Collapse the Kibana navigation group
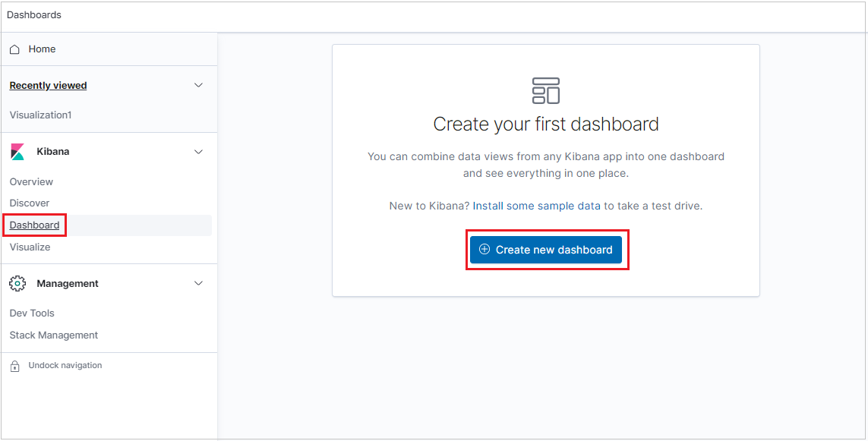Image resolution: width=868 pixels, height=441 pixels. [x=198, y=151]
